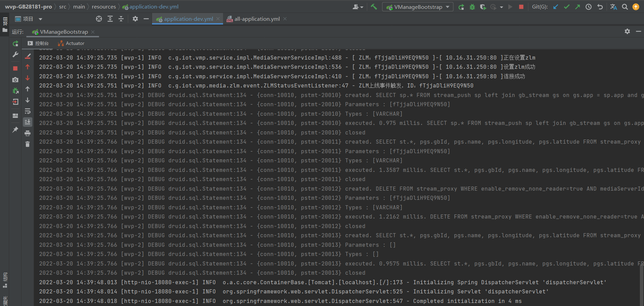
Task: Close the VManageBootstrap run tab
Action: click(93, 32)
